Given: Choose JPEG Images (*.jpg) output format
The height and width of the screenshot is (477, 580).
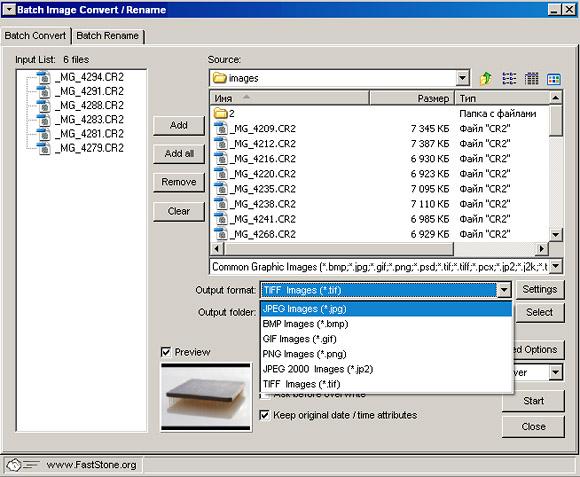Looking at the screenshot, I should pyautogui.click(x=386, y=309).
